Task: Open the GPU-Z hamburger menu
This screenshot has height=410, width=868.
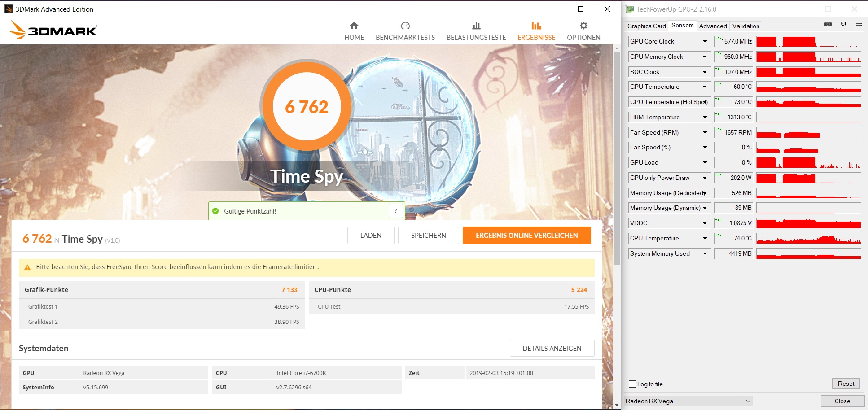Action: 859,24
